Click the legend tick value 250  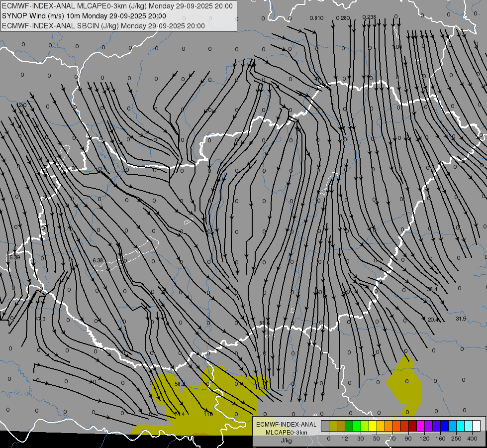pyautogui.click(x=456, y=439)
